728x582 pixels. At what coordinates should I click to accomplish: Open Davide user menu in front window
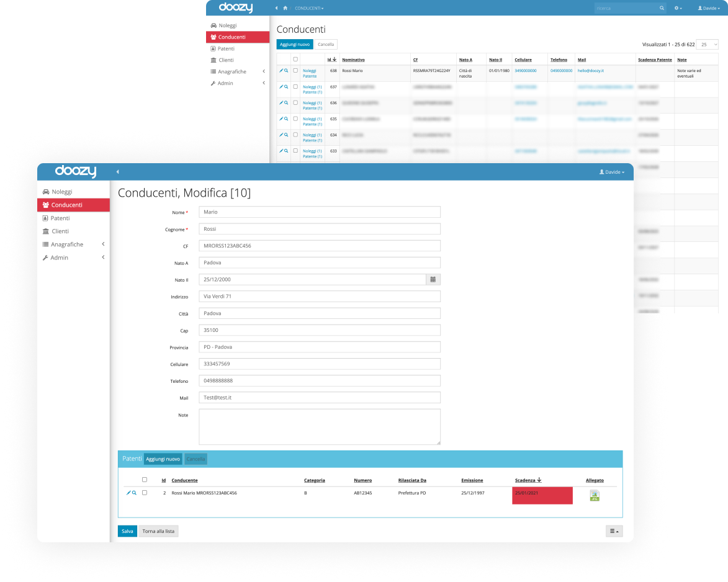pyautogui.click(x=612, y=172)
